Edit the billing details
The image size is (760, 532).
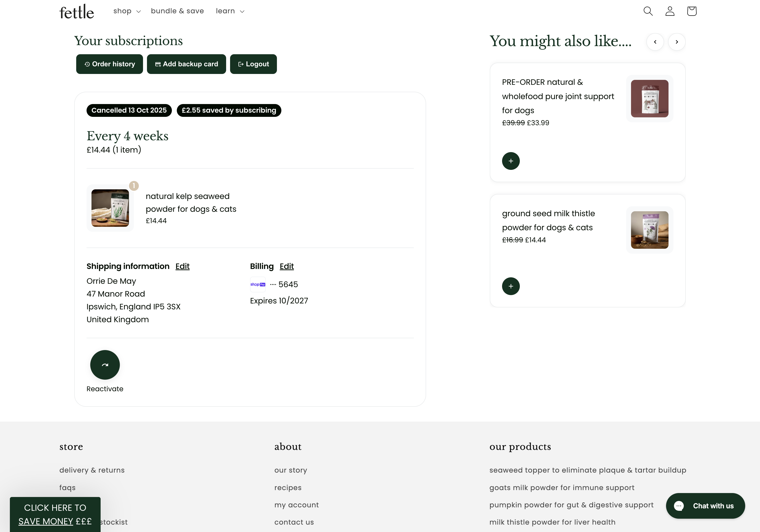pyautogui.click(x=287, y=266)
